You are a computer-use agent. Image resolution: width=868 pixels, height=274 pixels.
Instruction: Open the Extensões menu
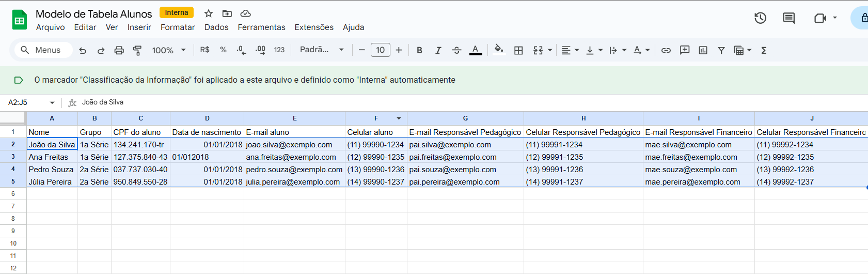click(314, 27)
